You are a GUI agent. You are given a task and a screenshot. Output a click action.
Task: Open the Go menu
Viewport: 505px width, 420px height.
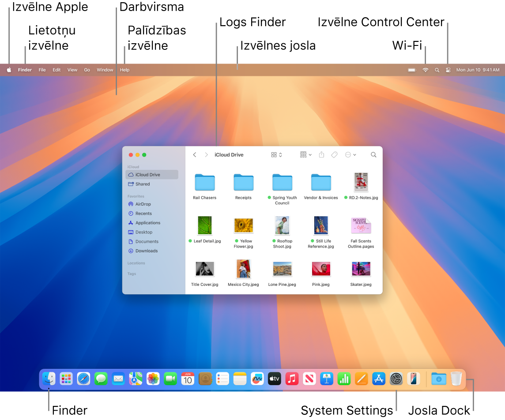(x=87, y=70)
